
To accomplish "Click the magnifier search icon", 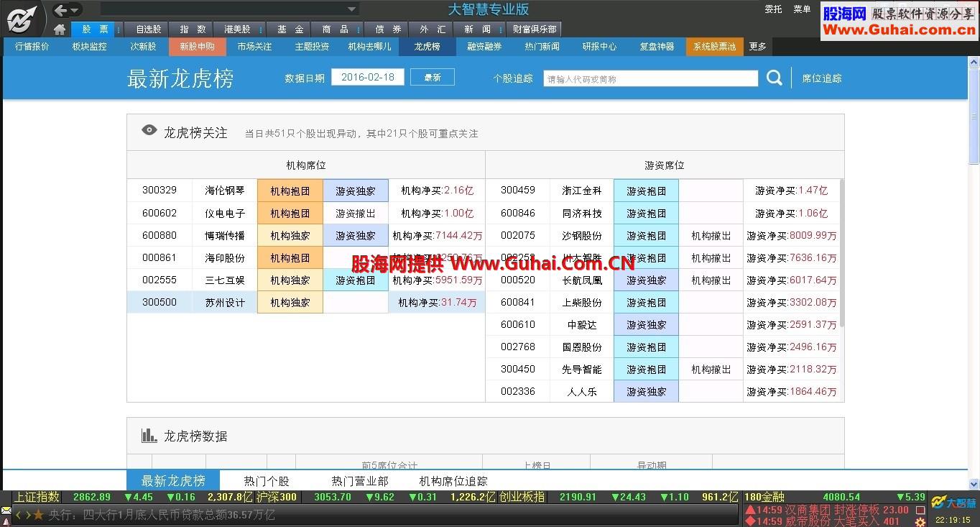I will 774,78.
